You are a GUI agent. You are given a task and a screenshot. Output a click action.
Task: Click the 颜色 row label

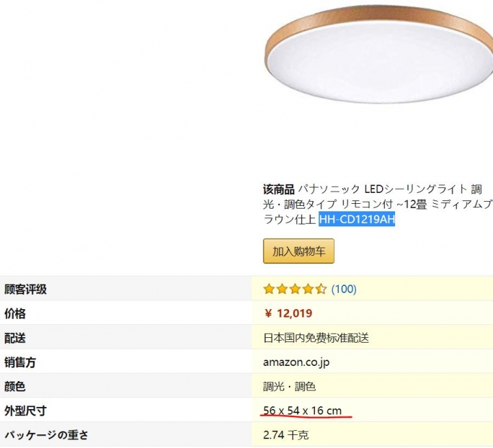click(15, 386)
